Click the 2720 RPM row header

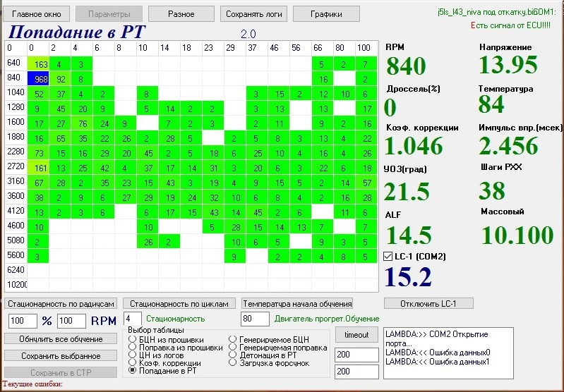point(16,166)
